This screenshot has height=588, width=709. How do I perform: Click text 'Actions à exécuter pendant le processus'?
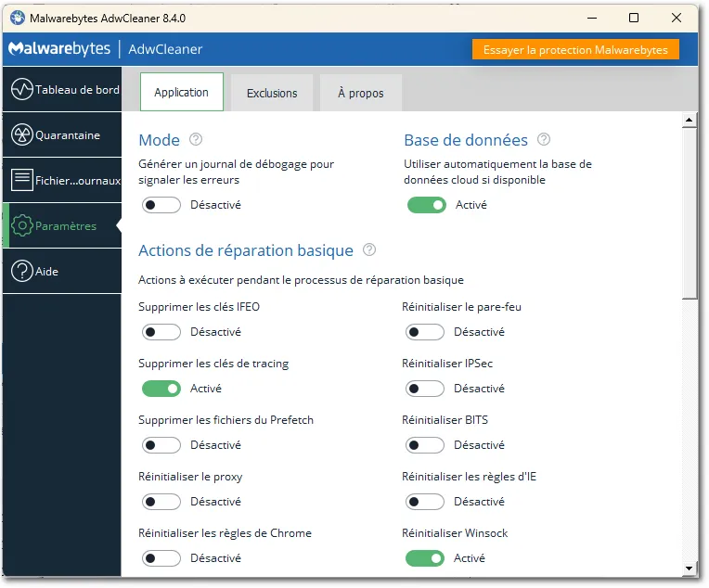243,280
